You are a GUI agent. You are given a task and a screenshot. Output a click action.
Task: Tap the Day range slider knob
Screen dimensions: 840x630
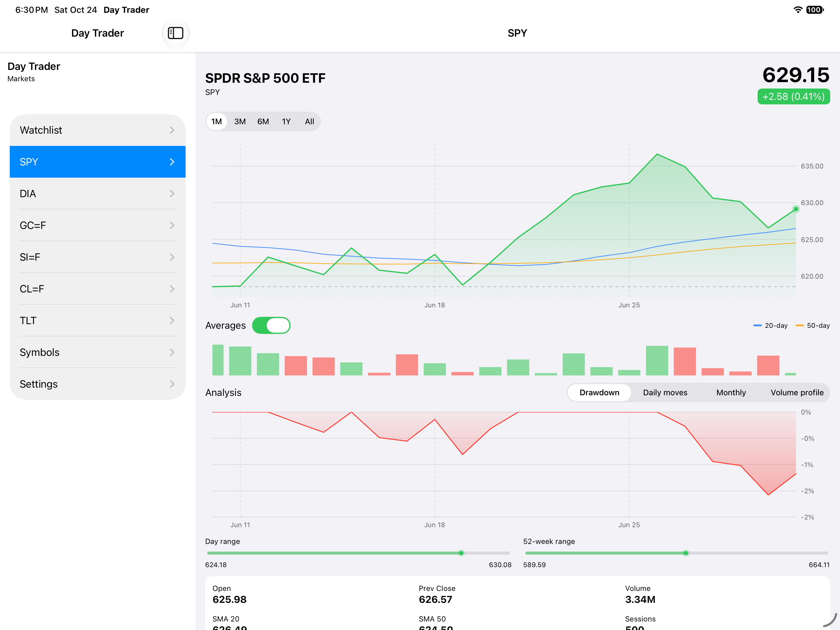(461, 553)
